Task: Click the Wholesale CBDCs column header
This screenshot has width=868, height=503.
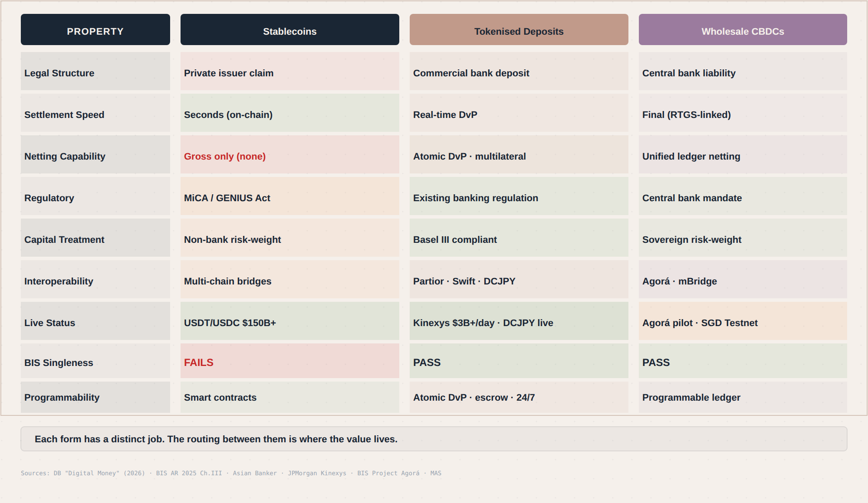Action: [x=743, y=29]
